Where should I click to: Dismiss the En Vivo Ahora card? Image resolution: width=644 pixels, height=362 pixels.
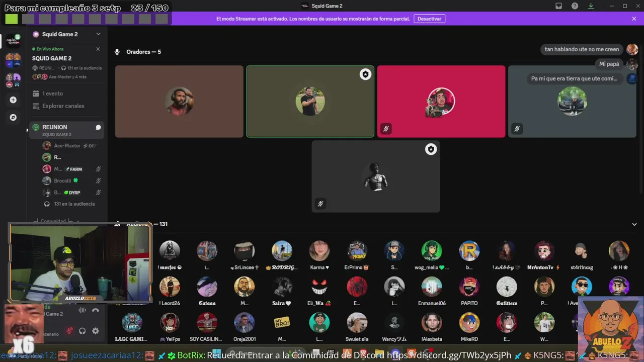click(98, 49)
